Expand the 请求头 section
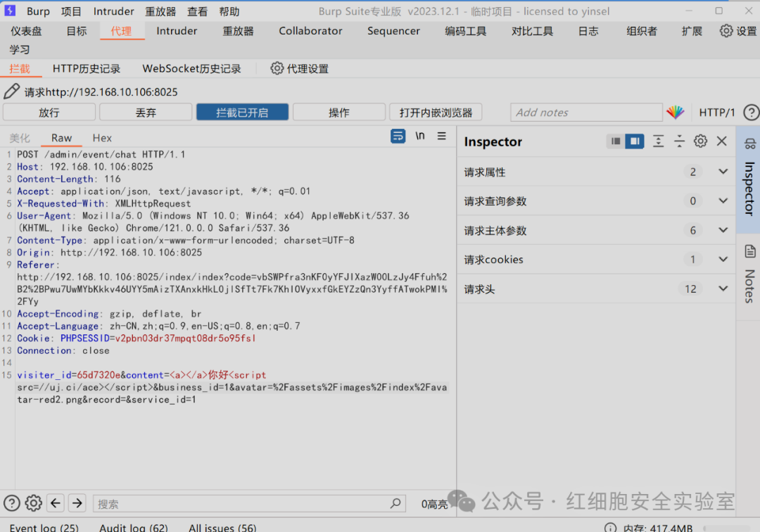The height and width of the screenshot is (532, 760). click(x=723, y=289)
